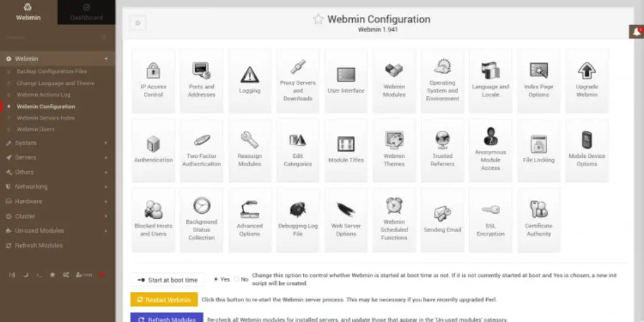The image size is (644, 322).
Task: Open Certificate Authority
Action: coord(538,220)
